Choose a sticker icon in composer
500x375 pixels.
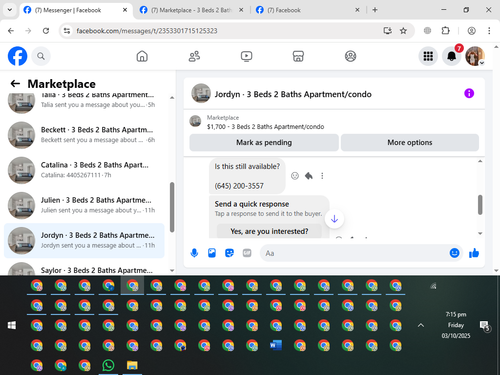(x=229, y=253)
